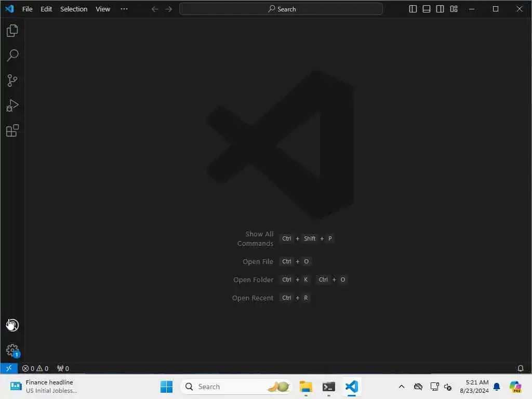Open the File menu
Viewport: 532px width, 399px height.
tap(27, 9)
